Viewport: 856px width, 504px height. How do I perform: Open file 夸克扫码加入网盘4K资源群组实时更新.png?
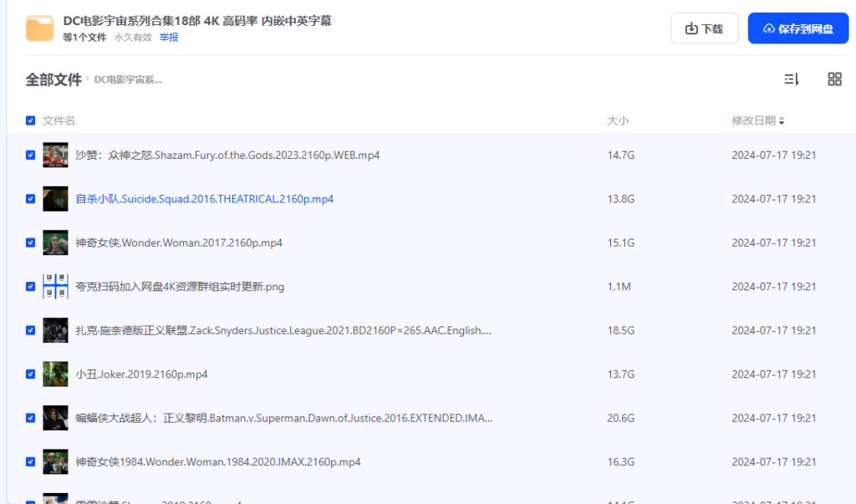(x=180, y=287)
